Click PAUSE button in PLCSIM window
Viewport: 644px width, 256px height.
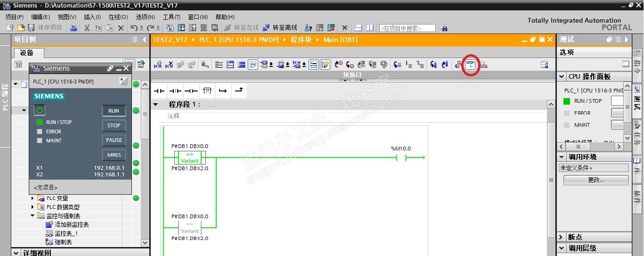114,140
